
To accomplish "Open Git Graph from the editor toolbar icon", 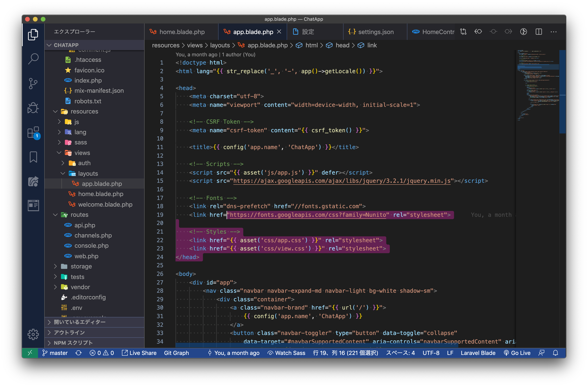I will 524,31.
